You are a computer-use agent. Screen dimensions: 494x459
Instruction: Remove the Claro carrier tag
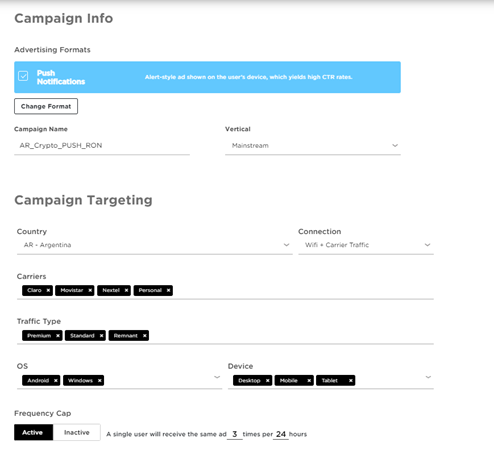48,290
